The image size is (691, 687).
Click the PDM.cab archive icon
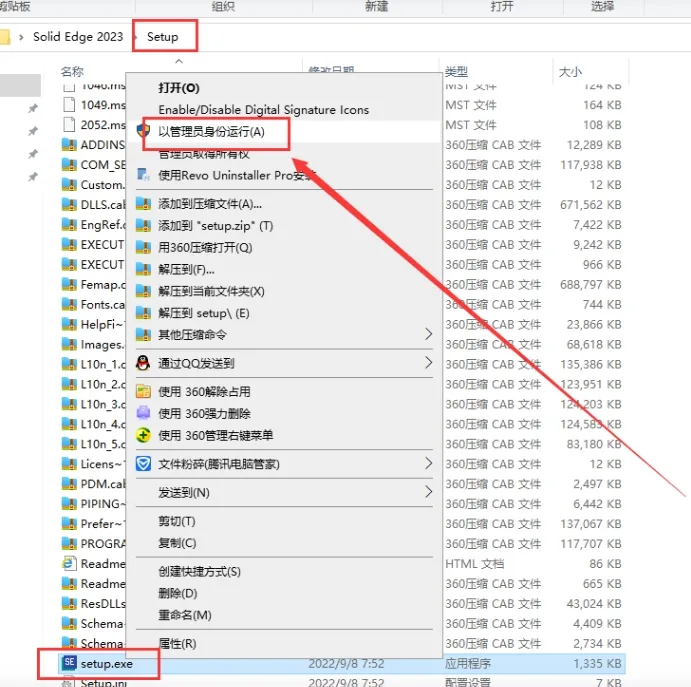tap(69, 483)
